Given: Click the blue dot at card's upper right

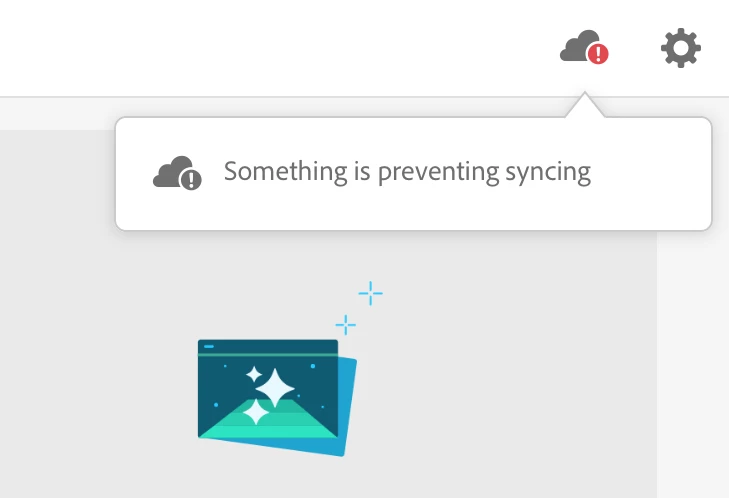Looking at the screenshot, I should tap(313, 366).
